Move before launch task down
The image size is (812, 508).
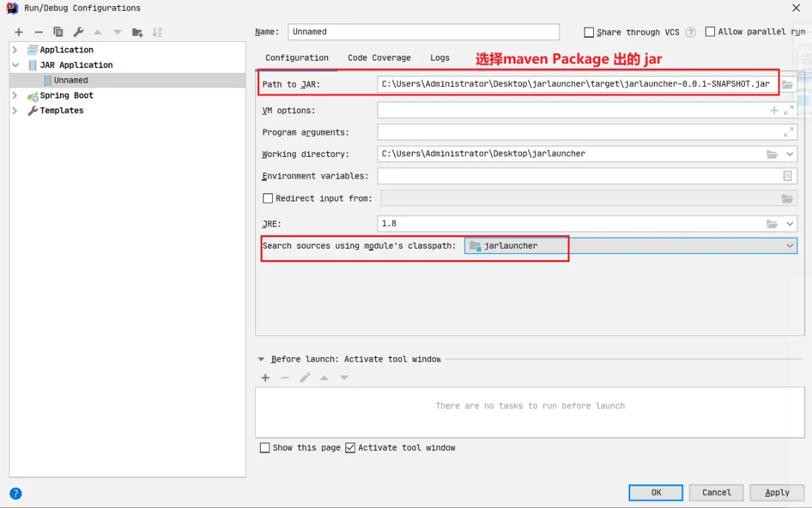click(344, 378)
